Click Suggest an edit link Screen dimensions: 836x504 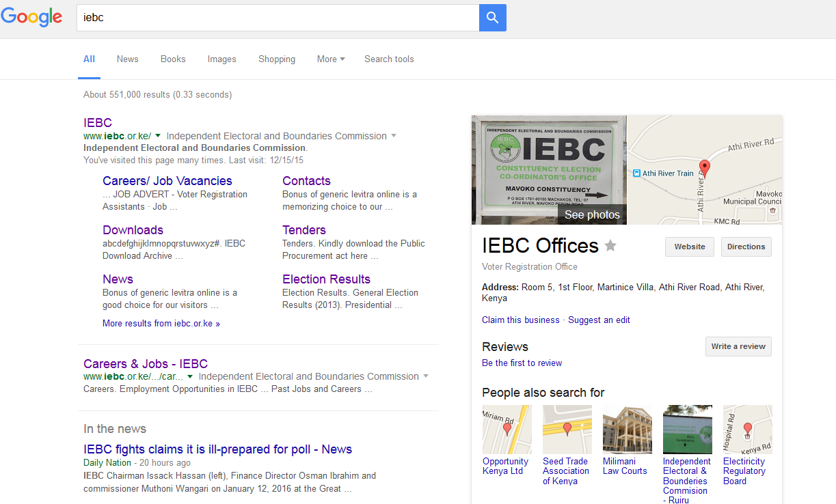[x=599, y=320]
